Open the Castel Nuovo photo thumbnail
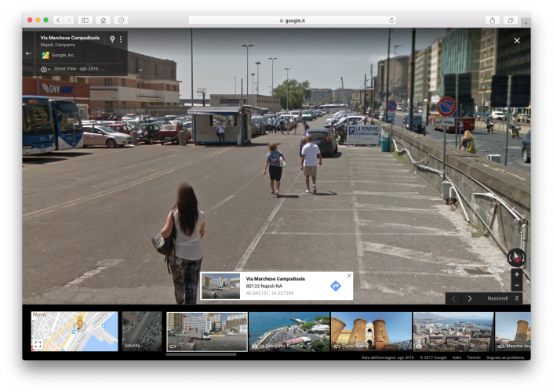Viewport: 553px width, 392px height. click(371, 331)
